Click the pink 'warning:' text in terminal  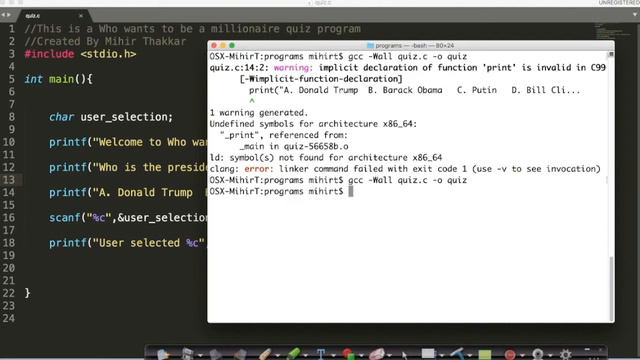point(292,68)
